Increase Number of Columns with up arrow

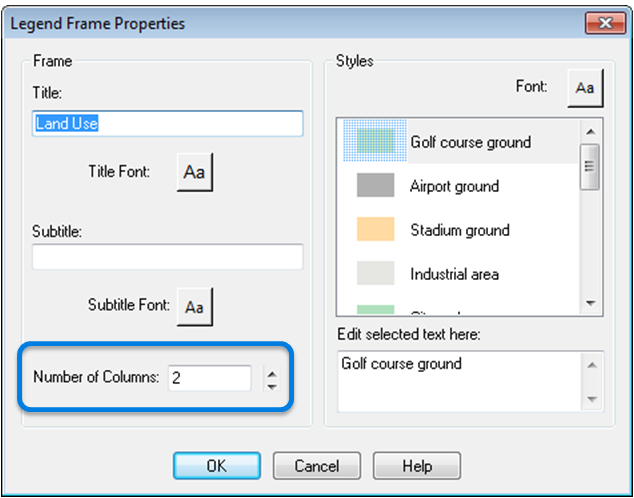[272, 374]
